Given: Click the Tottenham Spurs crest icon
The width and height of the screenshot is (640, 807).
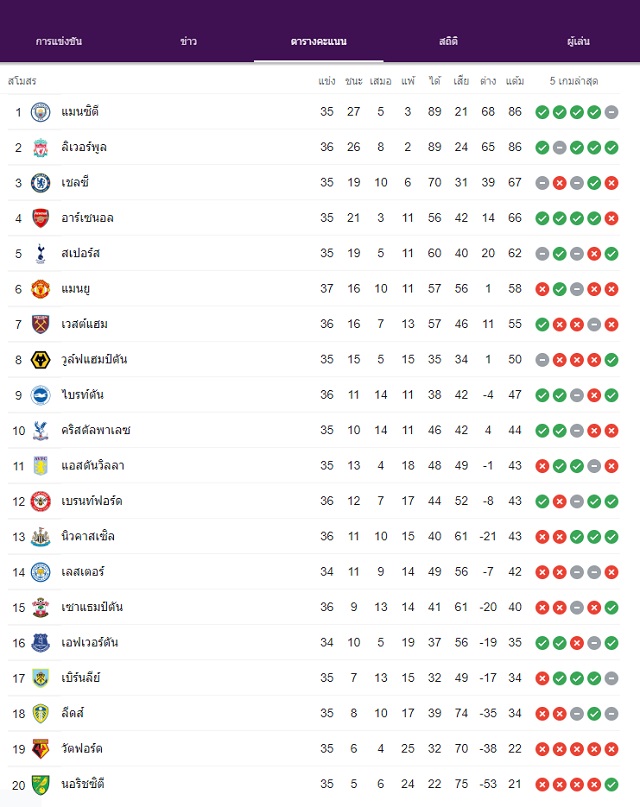Looking at the screenshot, I should point(40,253).
